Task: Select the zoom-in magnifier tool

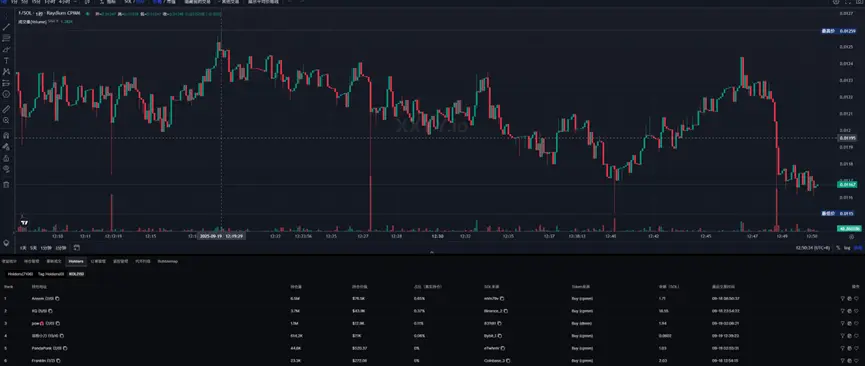Action: (x=6, y=120)
